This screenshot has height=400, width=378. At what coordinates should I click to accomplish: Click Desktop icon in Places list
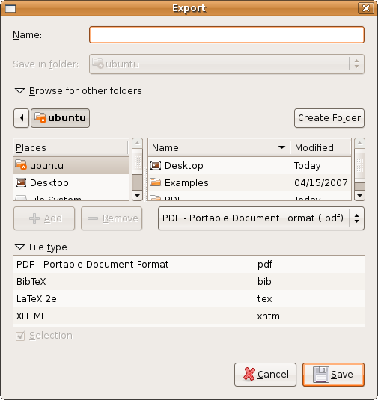(21, 182)
